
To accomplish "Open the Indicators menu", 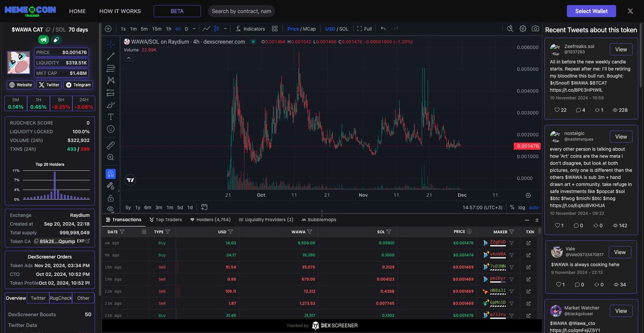I will coord(250,28).
